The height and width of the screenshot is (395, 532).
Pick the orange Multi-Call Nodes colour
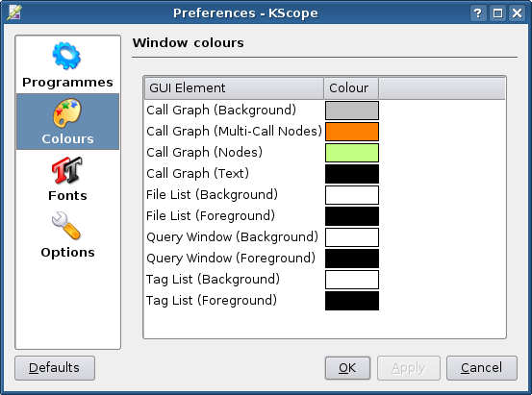pos(352,132)
